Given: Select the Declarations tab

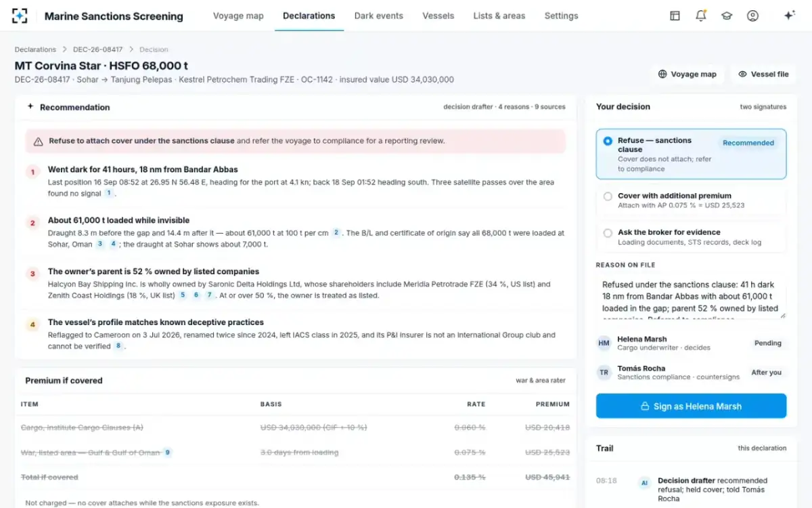Looking at the screenshot, I should (309, 16).
